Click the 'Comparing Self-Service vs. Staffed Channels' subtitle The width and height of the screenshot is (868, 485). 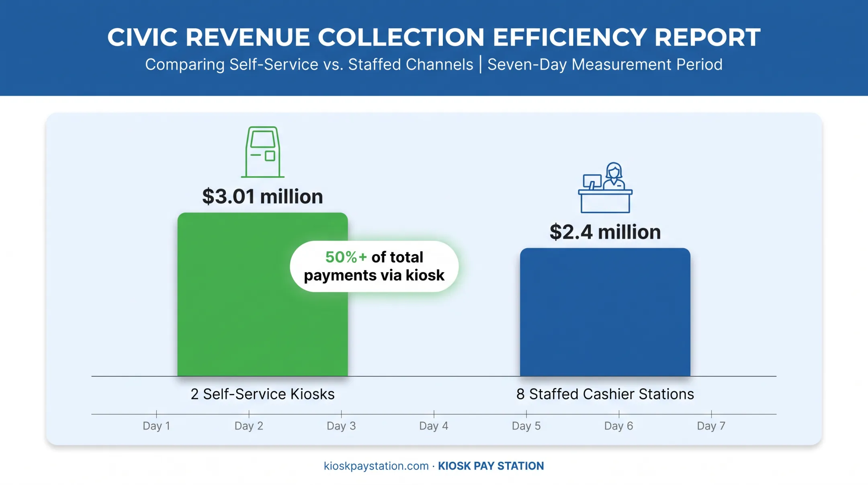[x=309, y=64]
